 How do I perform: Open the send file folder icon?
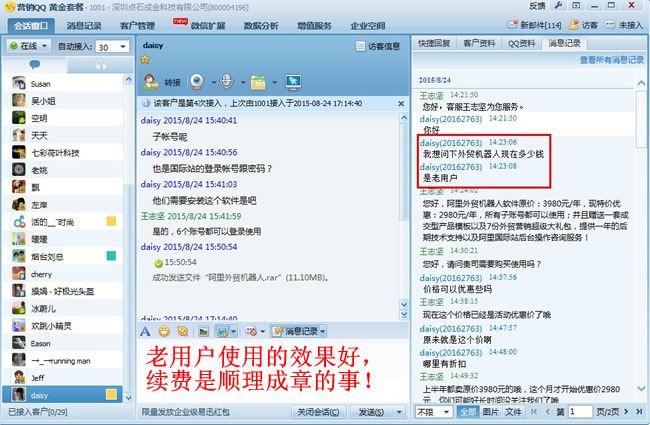pos(258,82)
